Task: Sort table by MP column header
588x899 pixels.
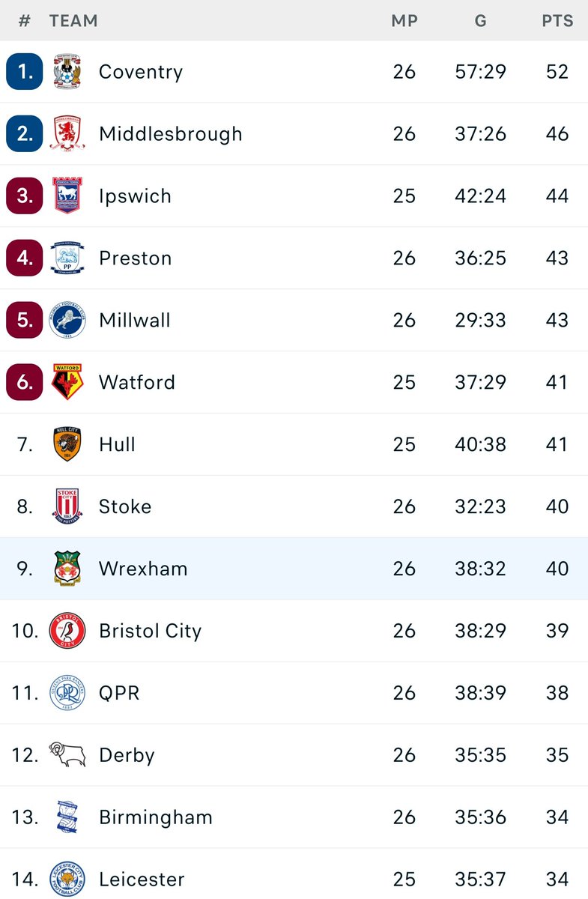Action: [x=404, y=21]
